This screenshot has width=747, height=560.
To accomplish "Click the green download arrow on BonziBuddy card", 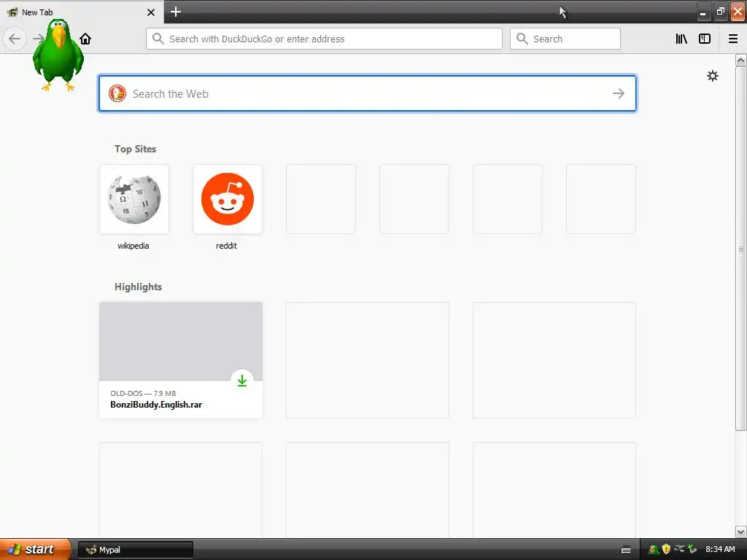I will 242,381.
